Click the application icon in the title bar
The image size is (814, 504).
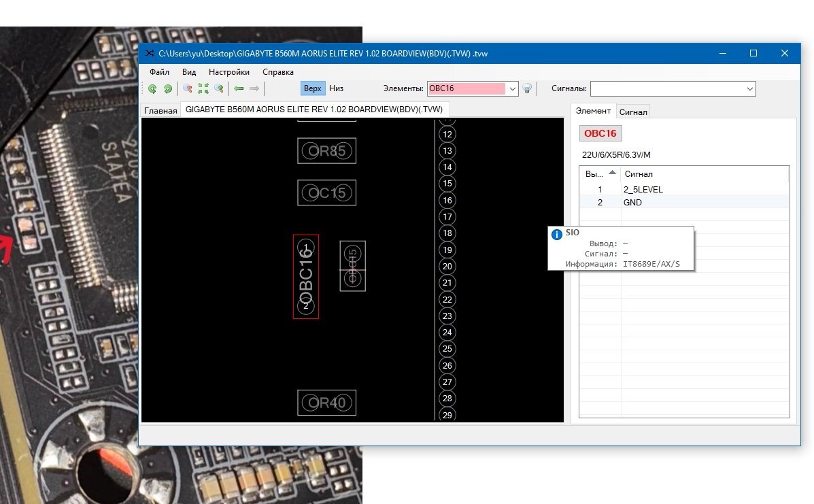[150, 54]
